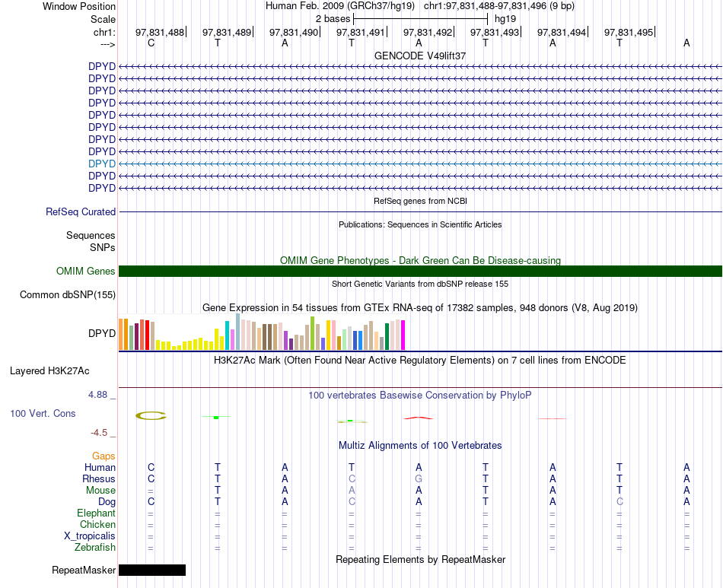Click the 'Mouse' species label
This screenshot has width=723, height=588.
[x=100, y=491]
